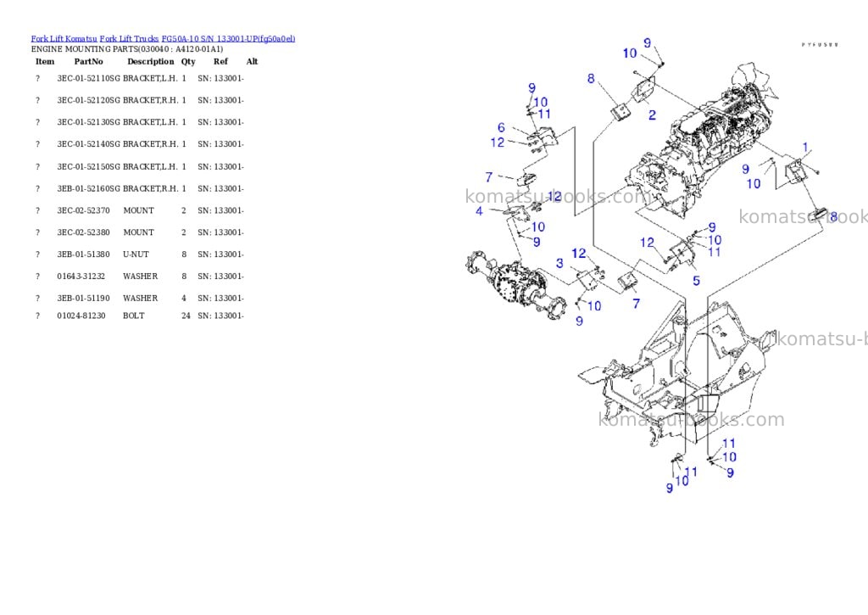Viewport: 868px width, 615px height.
Task: Select part number 3EC-01-52110SG
Action: [x=88, y=79]
